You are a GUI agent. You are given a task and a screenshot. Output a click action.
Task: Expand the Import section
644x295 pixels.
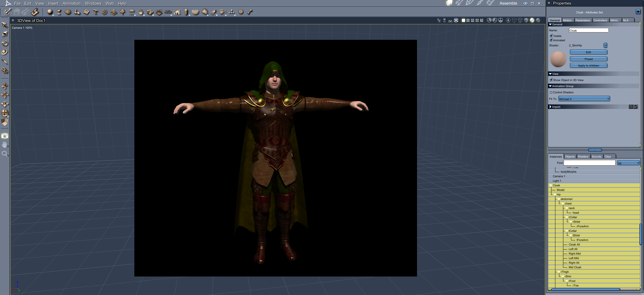pos(550,107)
